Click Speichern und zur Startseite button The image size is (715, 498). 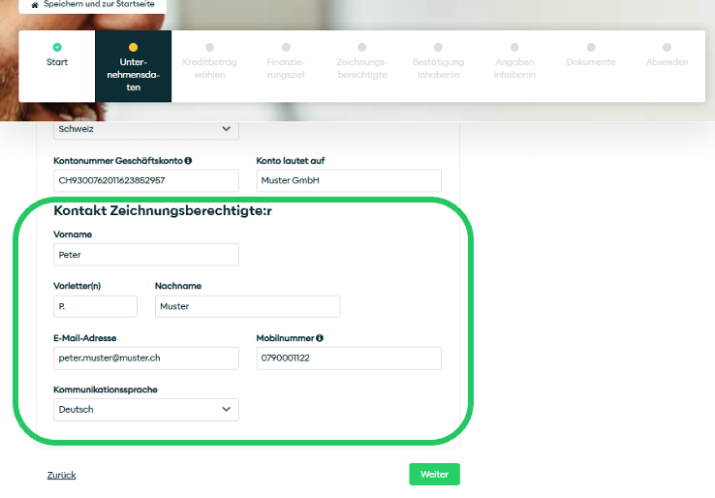coord(93,5)
